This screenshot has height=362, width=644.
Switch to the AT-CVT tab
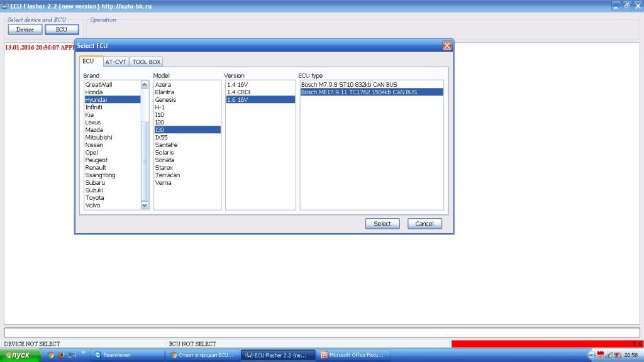(x=116, y=62)
